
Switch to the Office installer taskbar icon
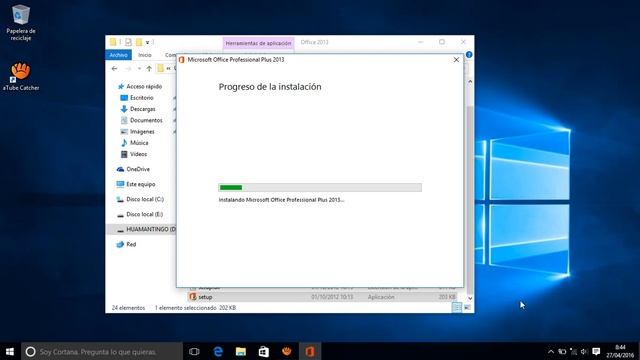click(310, 351)
